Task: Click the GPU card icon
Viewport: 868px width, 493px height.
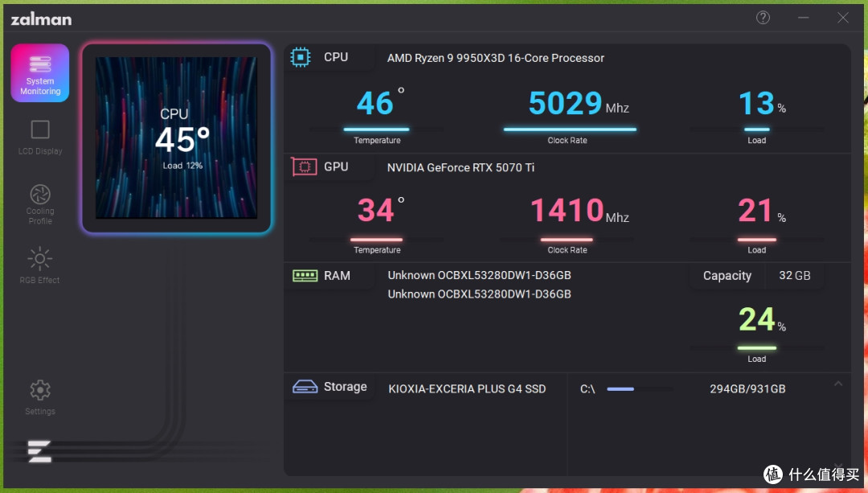Action: [x=304, y=166]
